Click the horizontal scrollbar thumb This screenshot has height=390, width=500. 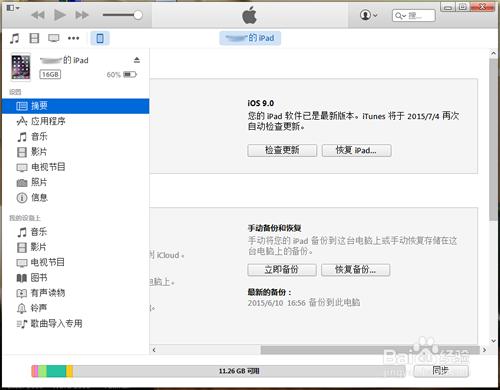pyautogui.click(x=370, y=350)
